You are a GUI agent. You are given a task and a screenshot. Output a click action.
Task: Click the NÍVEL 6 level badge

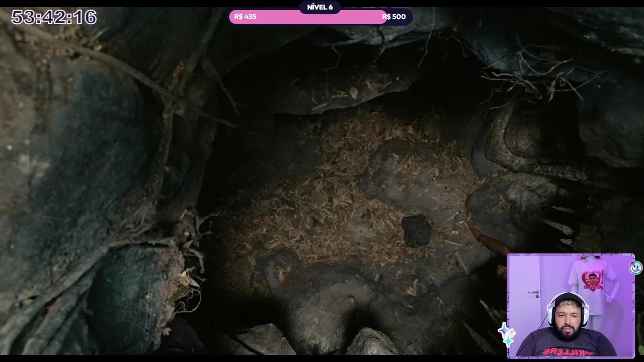(320, 7)
